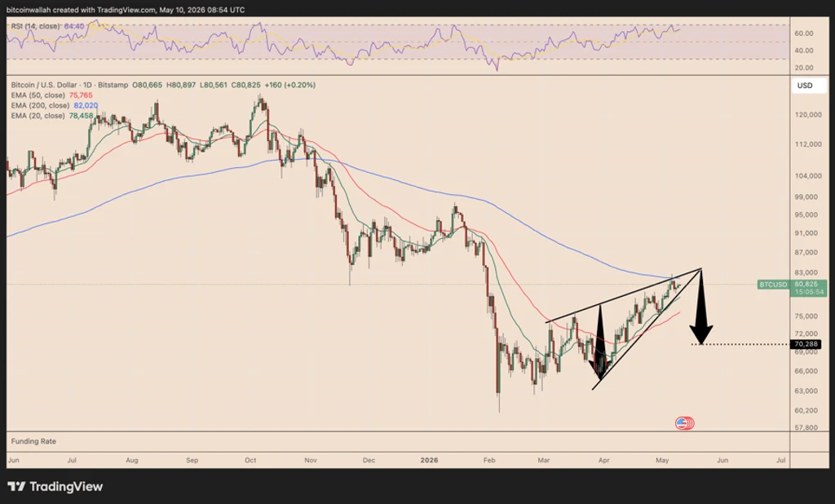Click the large down arrow near May
This screenshot has width=835, height=504.
701,307
